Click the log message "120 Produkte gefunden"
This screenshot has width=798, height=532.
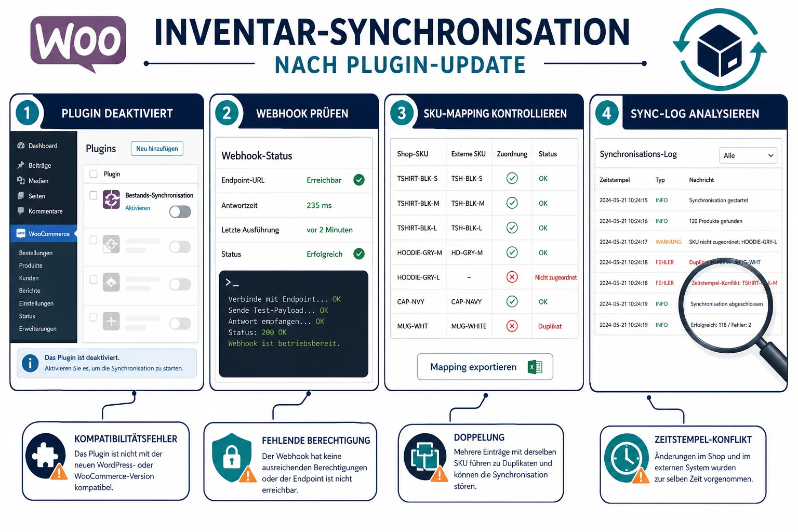tap(716, 221)
